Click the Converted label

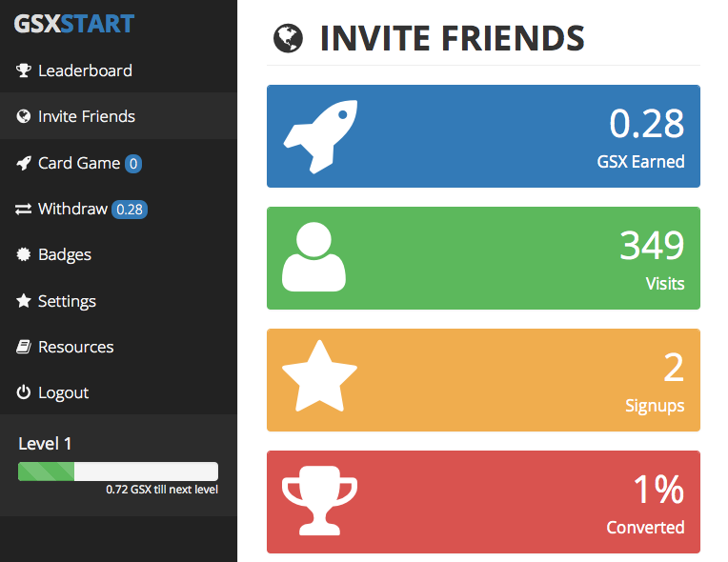tap(645, 527)
